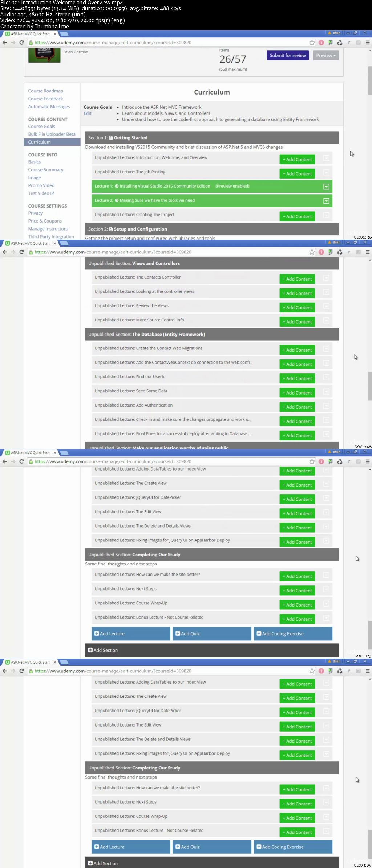The width and height of the screenshot is (372, 868).
Task: Click the document icon beside Getting Started
Action: pos(111,138)
